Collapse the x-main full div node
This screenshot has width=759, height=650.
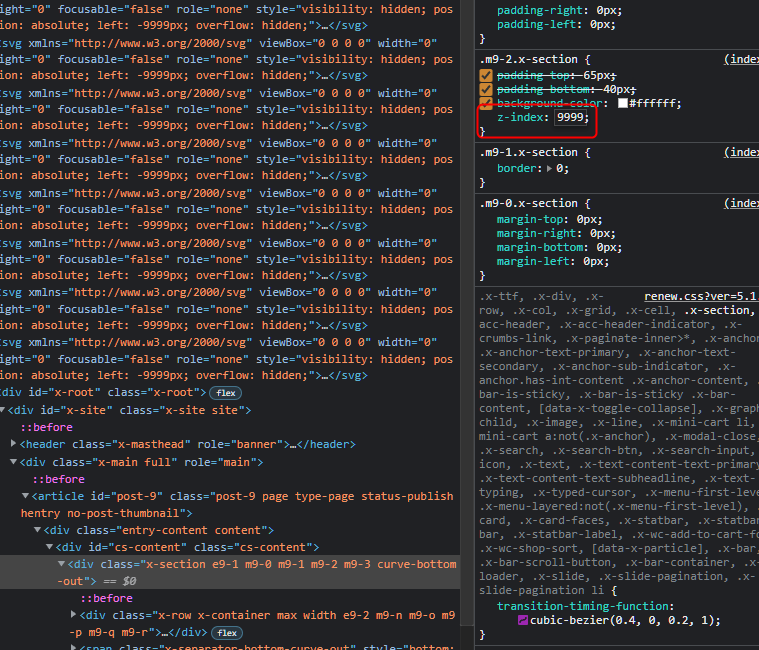click(14, 462)
